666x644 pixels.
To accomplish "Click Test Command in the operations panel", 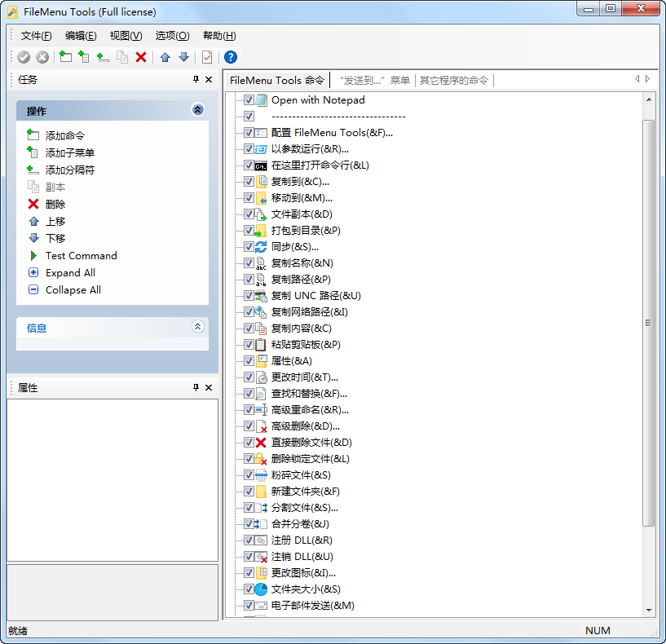I will coord(81,255).
